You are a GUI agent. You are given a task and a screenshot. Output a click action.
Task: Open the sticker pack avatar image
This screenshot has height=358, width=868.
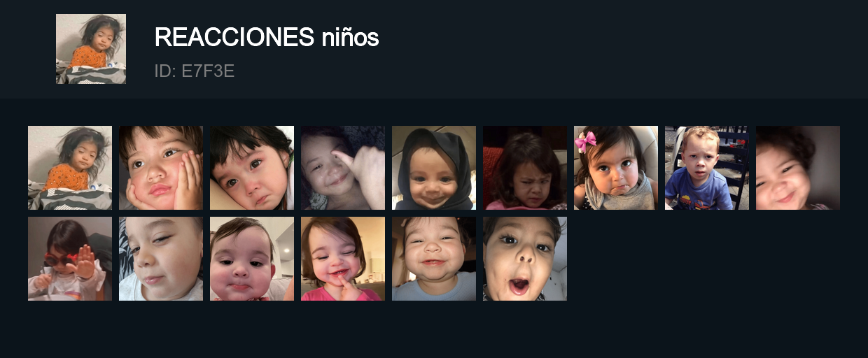point(91,49)
